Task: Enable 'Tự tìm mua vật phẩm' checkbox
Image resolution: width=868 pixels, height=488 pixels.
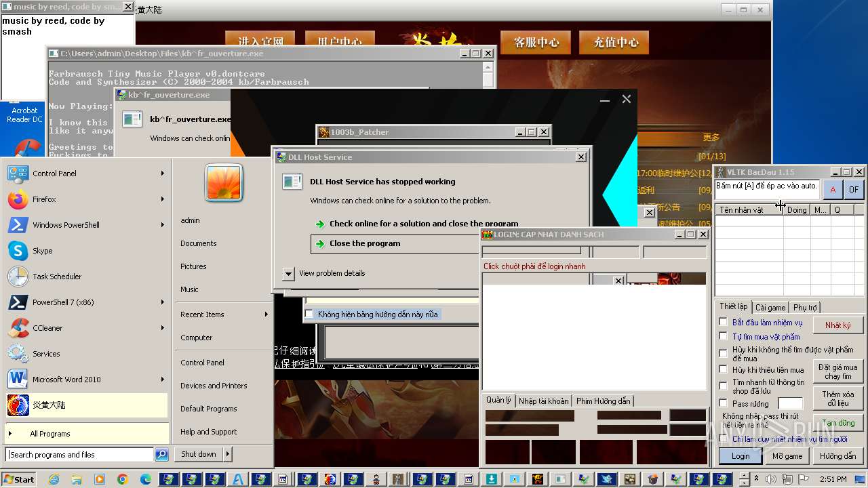Action: [724, 336]
